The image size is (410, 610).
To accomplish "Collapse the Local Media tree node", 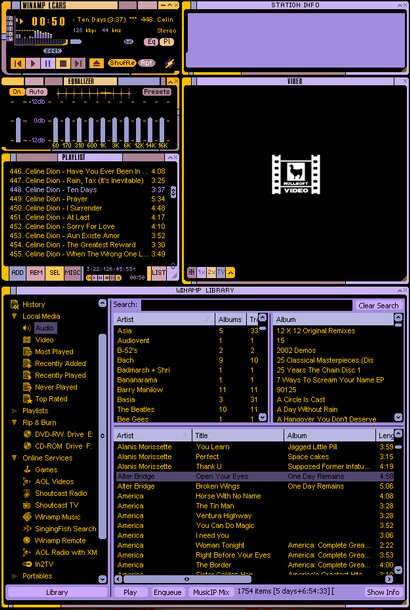I will [x=15, y=316].
